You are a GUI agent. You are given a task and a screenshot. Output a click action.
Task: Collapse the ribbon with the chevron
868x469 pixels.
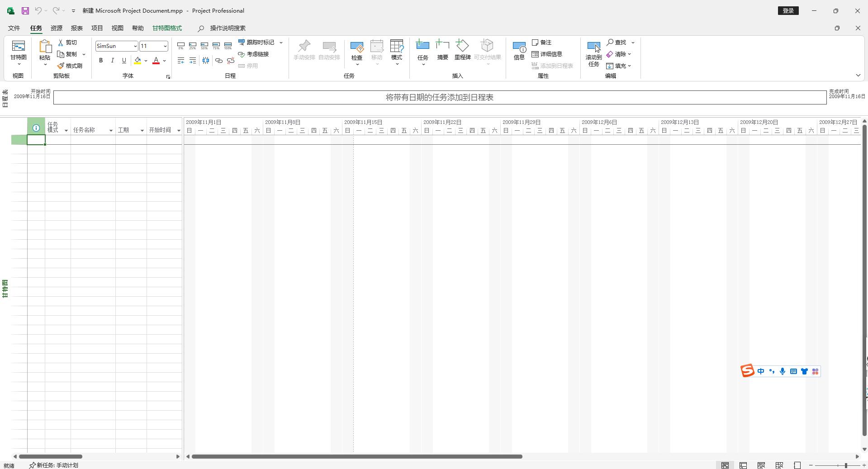pos(858,75)
